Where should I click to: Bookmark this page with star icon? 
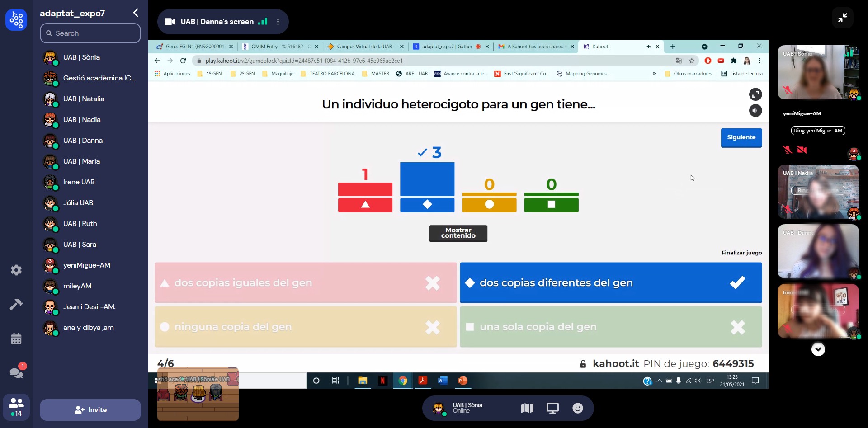pyautogui.click(x=692, y=61)
